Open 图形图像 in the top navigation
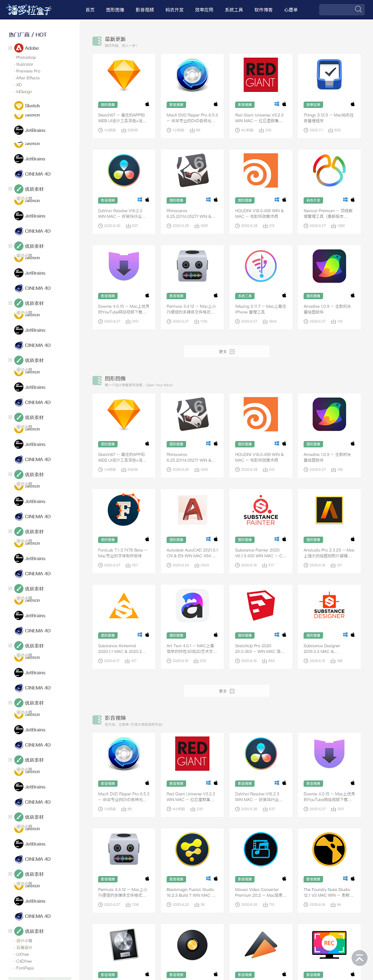The image size is (373, 980). coord(115,10)
